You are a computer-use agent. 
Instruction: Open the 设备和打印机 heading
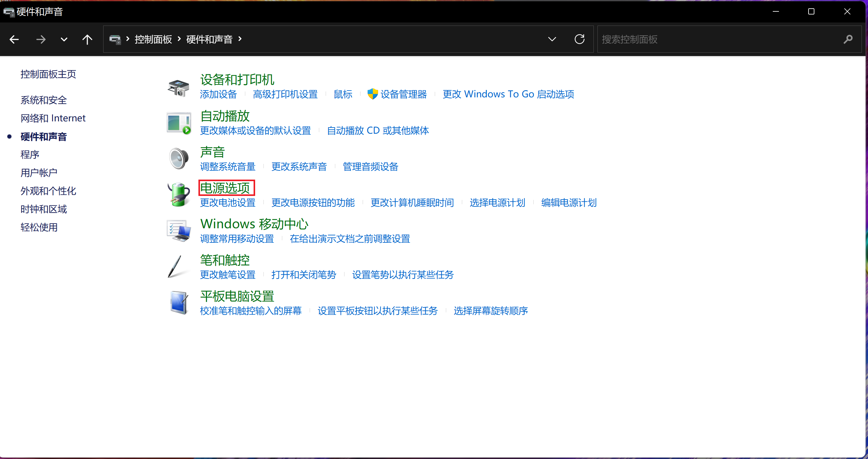pyautogui.click(x=237, y=80)
